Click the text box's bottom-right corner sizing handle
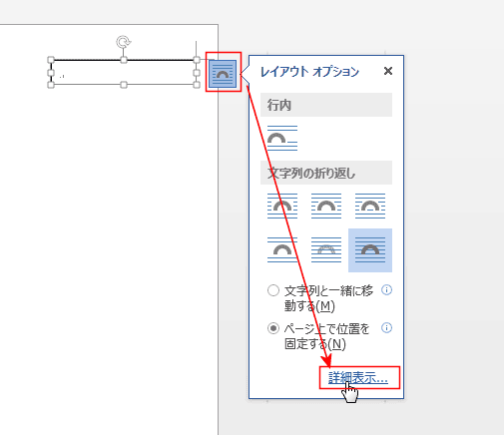This screenshot has height=435, width=504. (197, 85)
